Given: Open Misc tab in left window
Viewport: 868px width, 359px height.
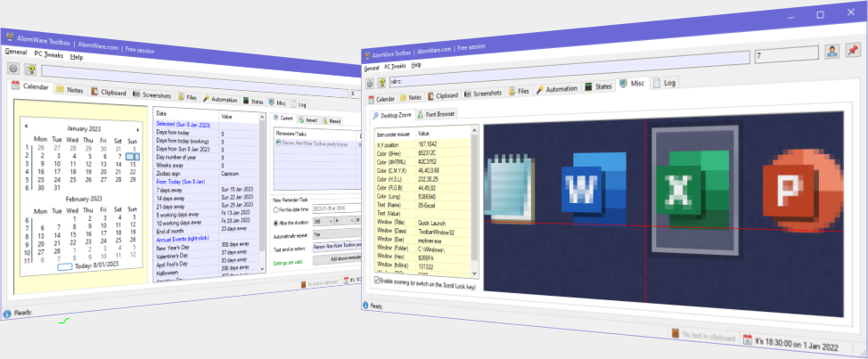Looking at the screenshot, I should [278, 102].
